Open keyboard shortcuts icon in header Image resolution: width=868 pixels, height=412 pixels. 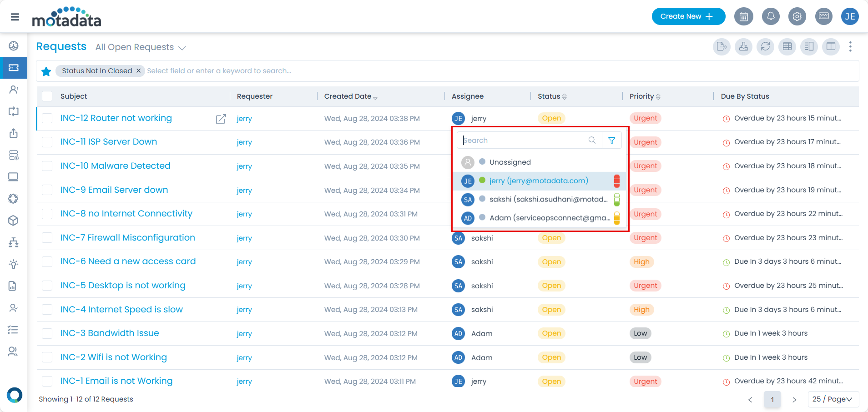click(823, 16)
